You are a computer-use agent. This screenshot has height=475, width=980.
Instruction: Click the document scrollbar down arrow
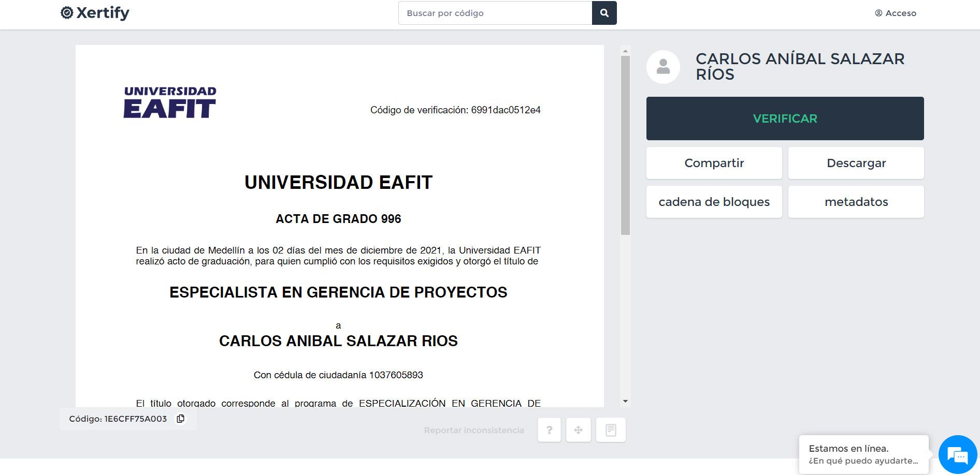(625, 402)
